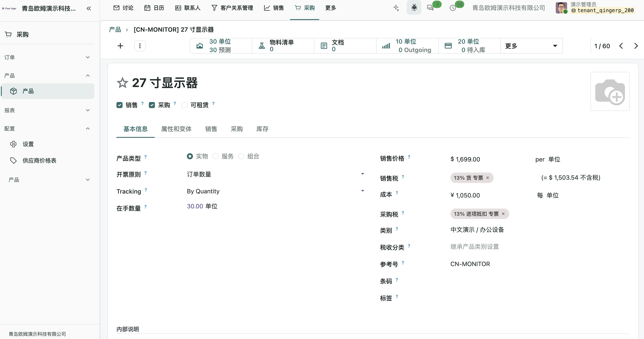Collapse the sidebar with the double-chevron icon
644x339 pixels.
tap(88, 8)
